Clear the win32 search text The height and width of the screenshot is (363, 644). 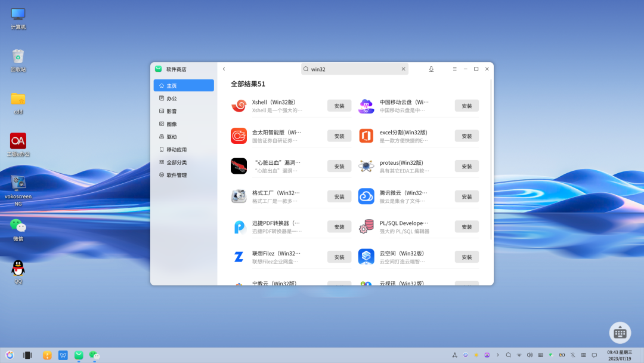[403, 69]
